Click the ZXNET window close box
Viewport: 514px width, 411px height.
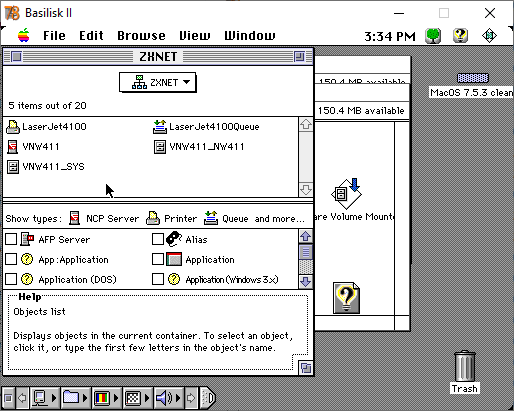(x=16, y=57)
